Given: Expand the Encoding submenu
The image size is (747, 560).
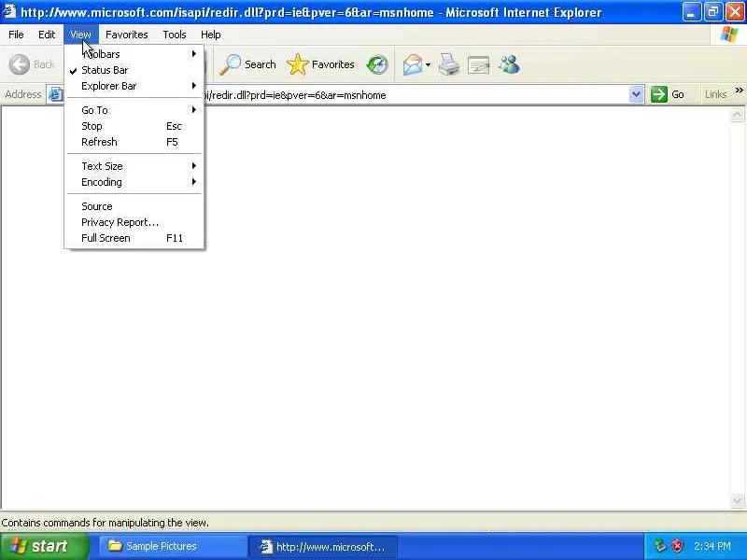Looking at the screenshot, I should tap(134, 182).
